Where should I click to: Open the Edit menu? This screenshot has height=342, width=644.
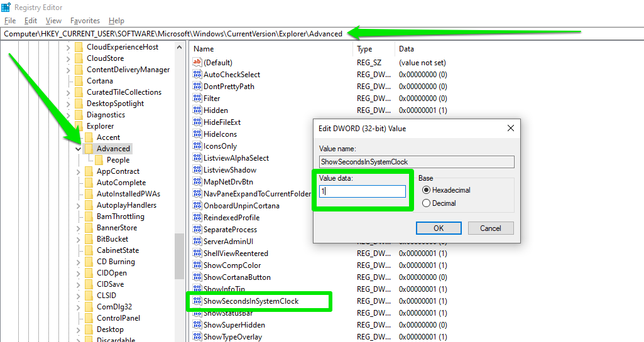[30, 21]
